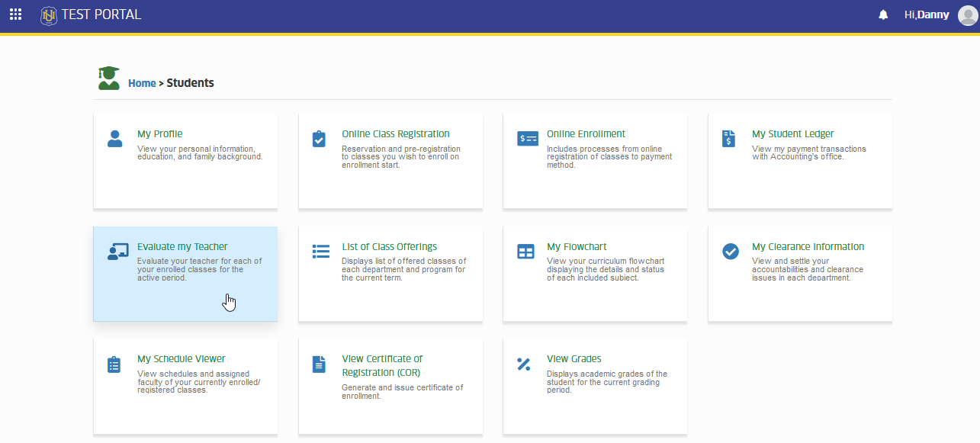The image size is (980, 443).
Task: Click description 'View and settle your accountabilities'
Action: 808,269
